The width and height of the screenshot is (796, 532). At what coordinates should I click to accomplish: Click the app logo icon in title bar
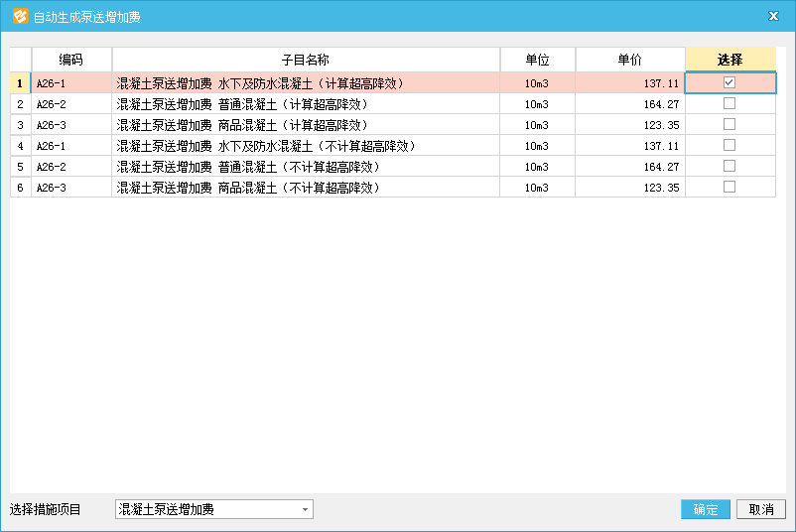pyautogui.click(x=20, y=16)
